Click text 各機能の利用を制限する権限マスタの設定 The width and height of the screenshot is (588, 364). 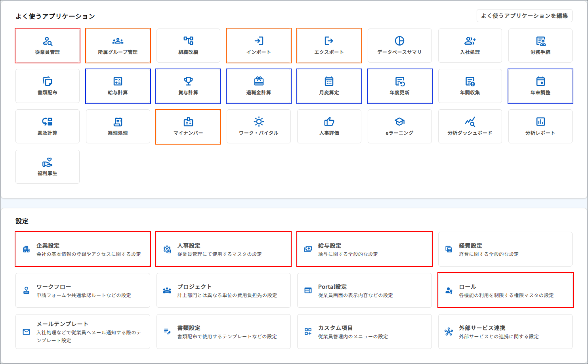click(506, 295)
